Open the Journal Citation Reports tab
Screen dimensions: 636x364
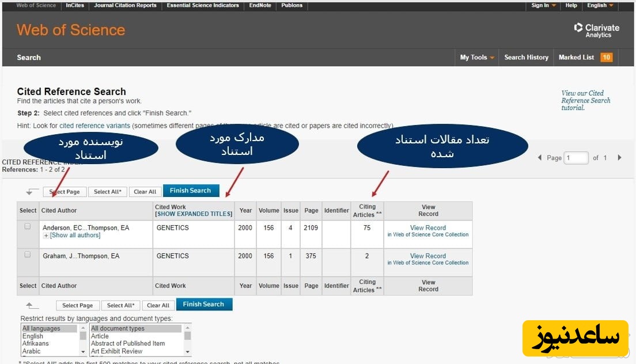pyautogui.click(x=125, y=5)
